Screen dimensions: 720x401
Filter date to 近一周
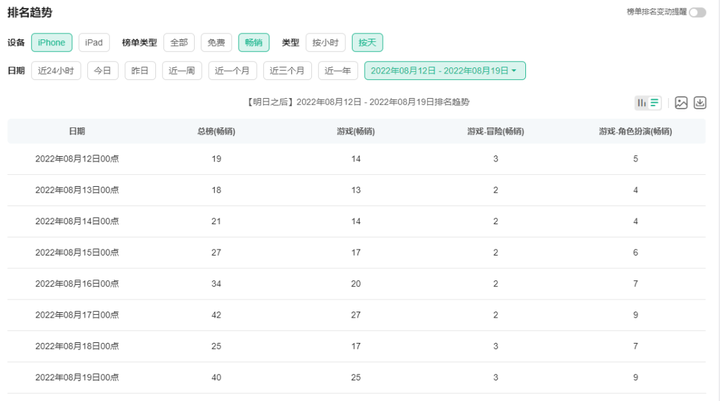182,71
